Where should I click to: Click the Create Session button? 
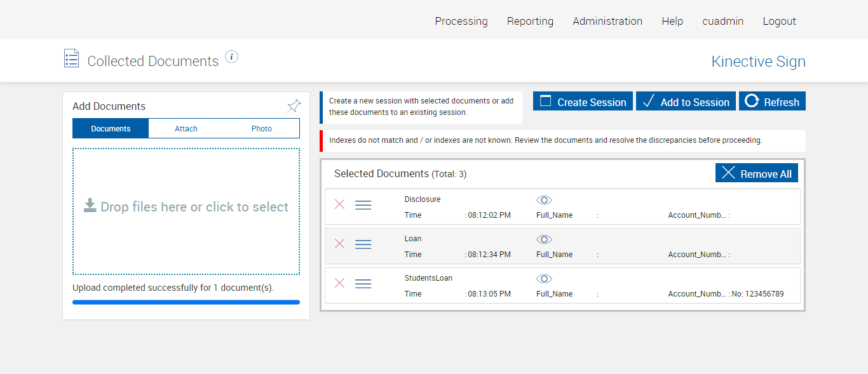[x=583, y=102]
